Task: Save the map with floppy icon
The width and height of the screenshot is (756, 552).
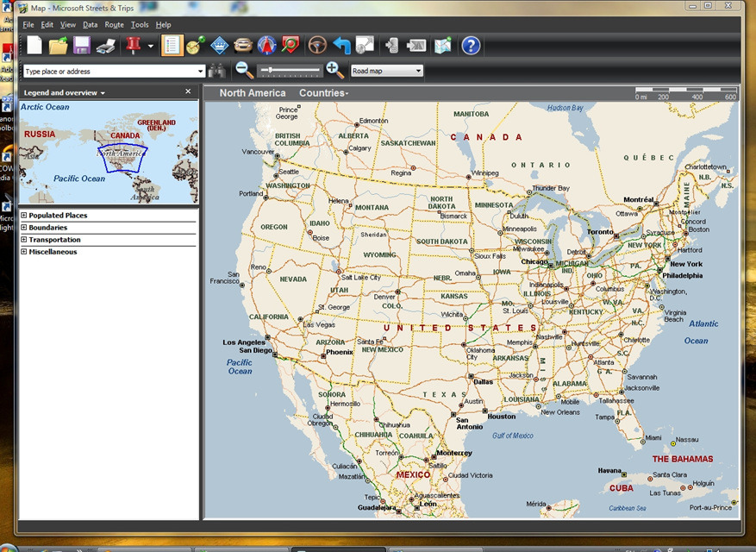Action: point(82,46)
